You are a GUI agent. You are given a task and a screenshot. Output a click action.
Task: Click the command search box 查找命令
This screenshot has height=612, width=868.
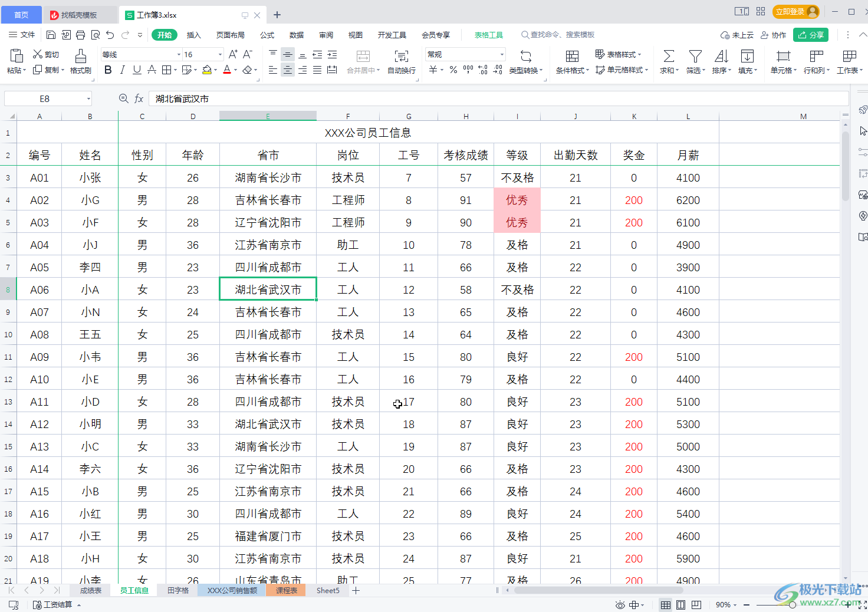(x=558, y=35)
